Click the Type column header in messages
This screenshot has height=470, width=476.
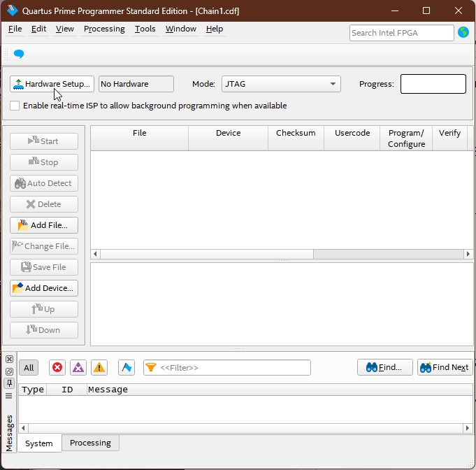click(33, 390)
